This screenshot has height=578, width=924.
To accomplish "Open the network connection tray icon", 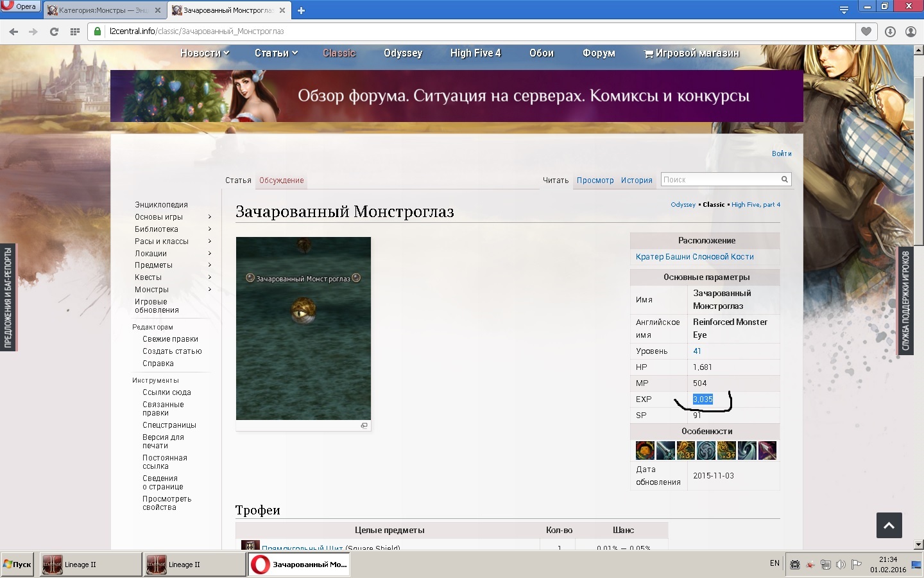I will pos(826,565).
